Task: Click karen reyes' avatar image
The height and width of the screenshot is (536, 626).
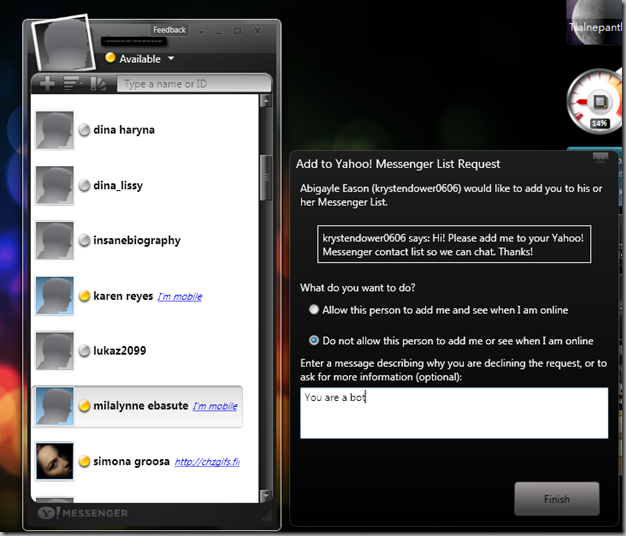Action: [x=55, y=296]
